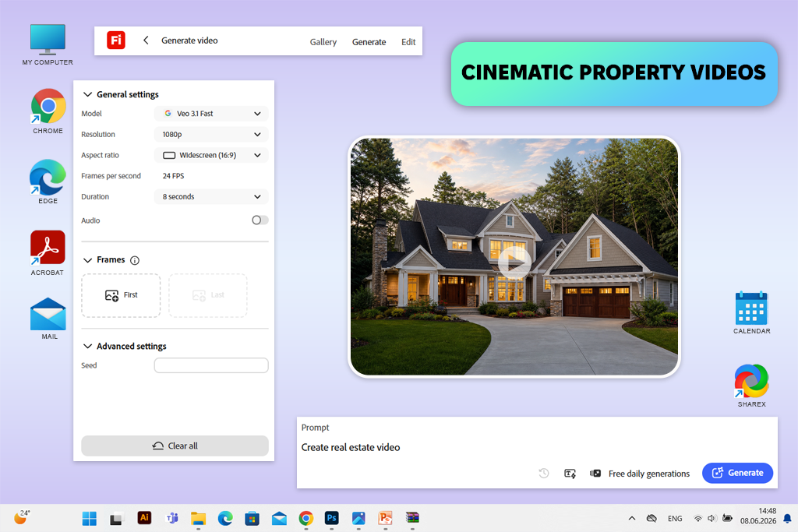Open Photoshop from the taskbar
This screenshot has width=798, height=532.
pos(332,518)
